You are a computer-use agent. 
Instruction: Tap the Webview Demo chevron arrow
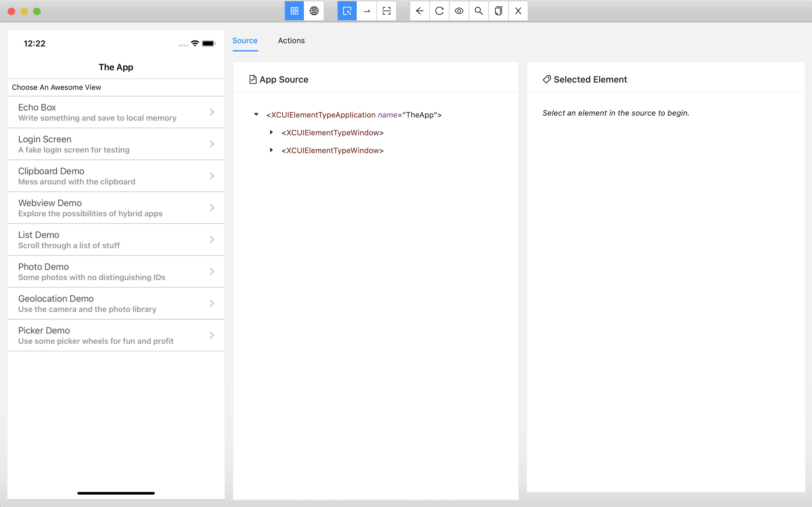[x=212, y=207]
